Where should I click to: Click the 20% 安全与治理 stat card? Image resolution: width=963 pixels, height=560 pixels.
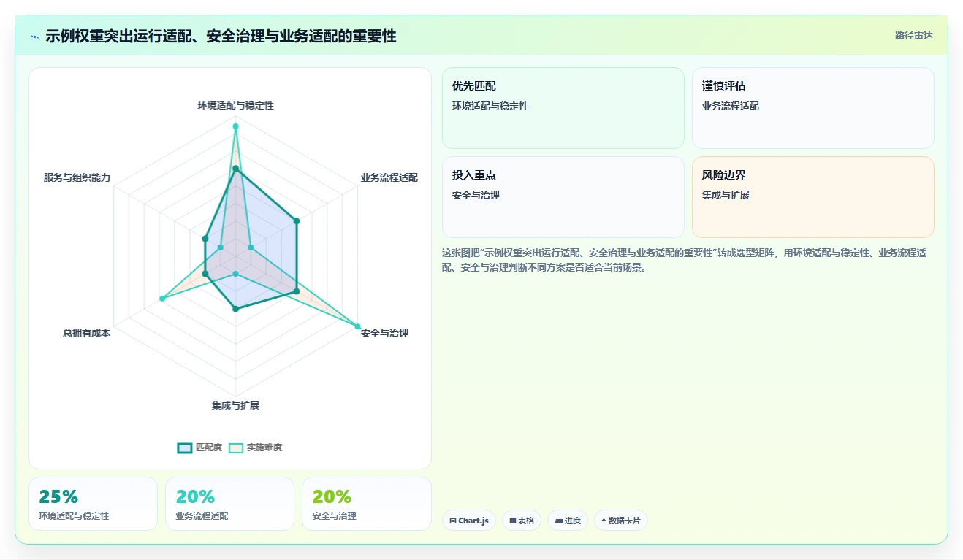pos(366,504)
